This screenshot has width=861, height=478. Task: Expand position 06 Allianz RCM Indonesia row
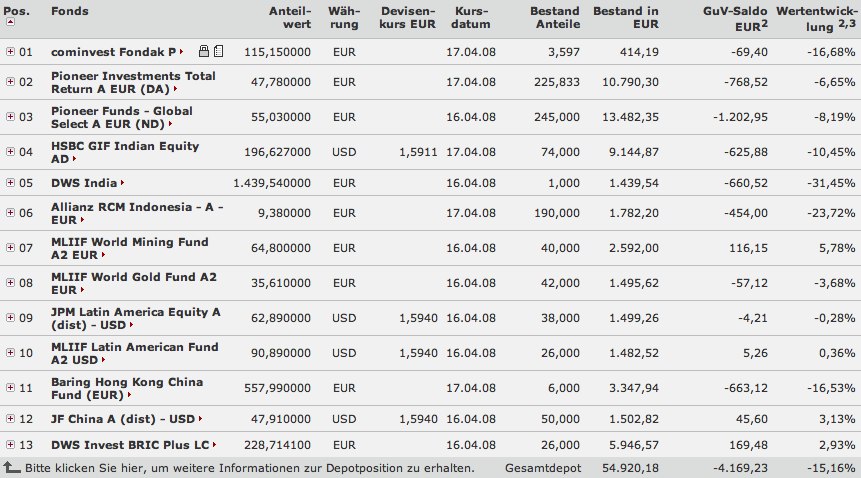pos(10,213)
